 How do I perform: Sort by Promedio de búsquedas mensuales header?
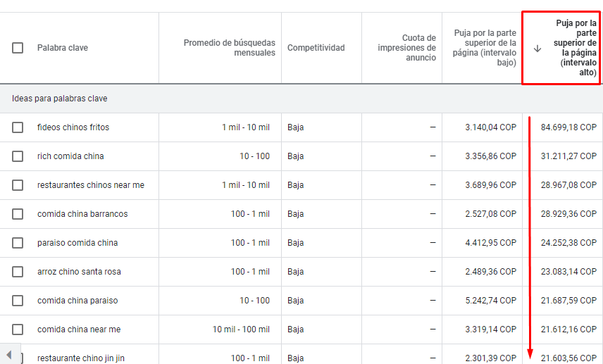pos(230,48)
